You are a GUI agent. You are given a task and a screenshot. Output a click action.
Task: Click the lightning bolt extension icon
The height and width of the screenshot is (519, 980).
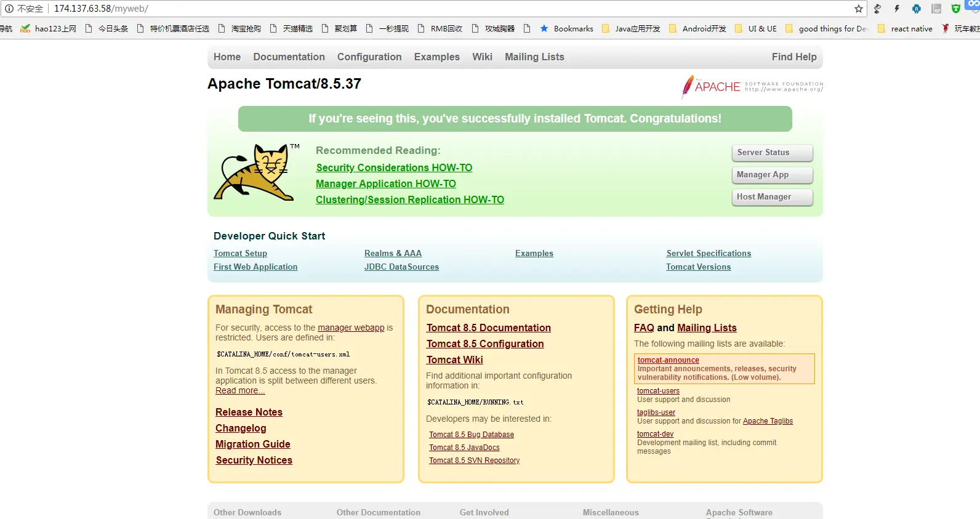pos(897,9)
